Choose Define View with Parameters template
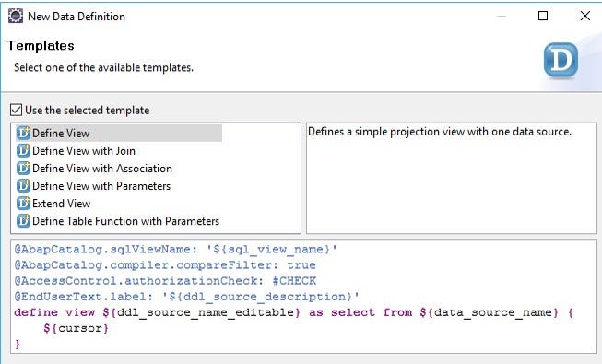602x364 pixels. 101,186
